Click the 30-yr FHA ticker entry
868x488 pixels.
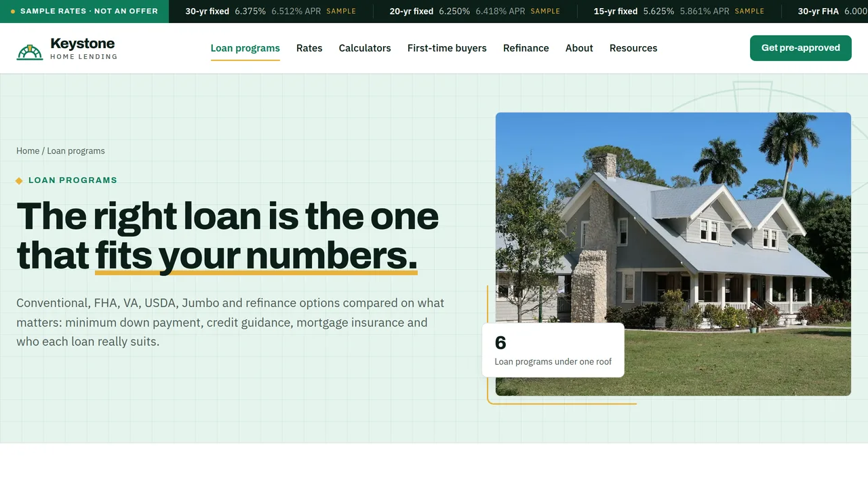coord(833,12)
